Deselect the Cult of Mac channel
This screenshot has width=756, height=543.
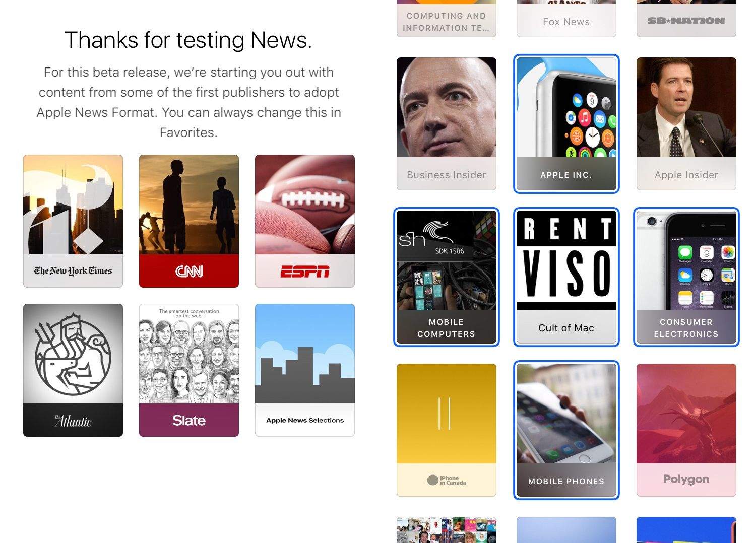pos(566,277)
